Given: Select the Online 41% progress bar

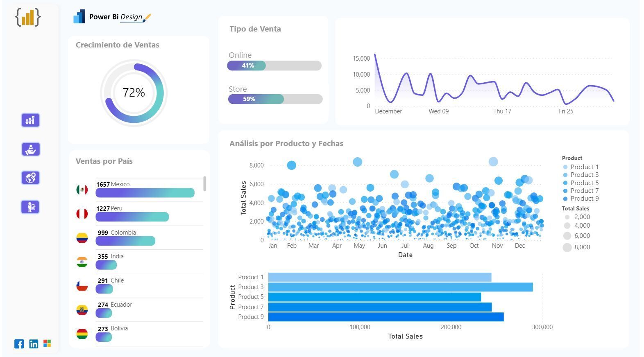Looking at the screenshot, I should pyautogui.click(x=274, y=66).
